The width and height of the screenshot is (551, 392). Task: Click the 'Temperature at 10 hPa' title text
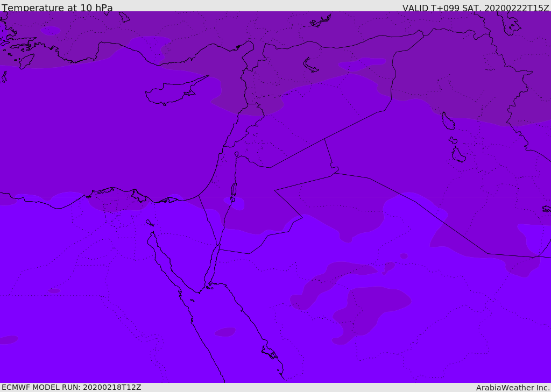point(57,8)
